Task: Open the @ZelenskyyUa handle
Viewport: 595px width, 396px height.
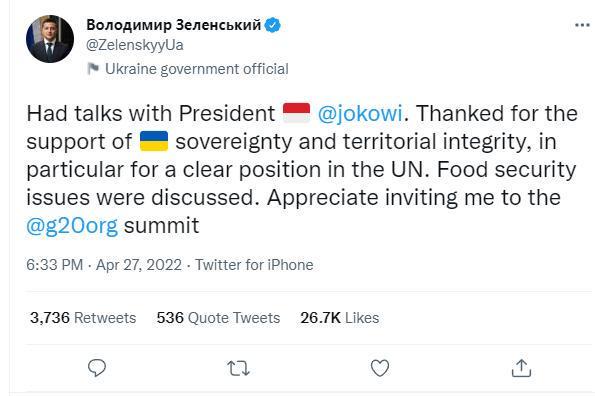Action: [135, 45]
